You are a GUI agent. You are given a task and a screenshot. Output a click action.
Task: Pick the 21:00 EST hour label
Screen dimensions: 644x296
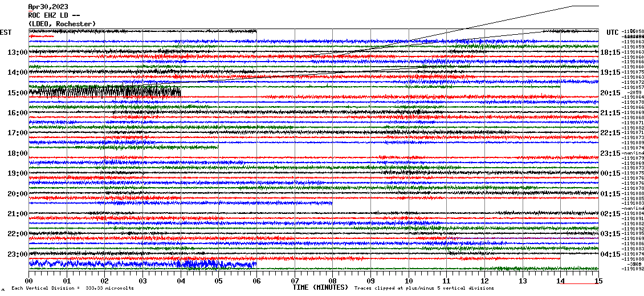17,214
